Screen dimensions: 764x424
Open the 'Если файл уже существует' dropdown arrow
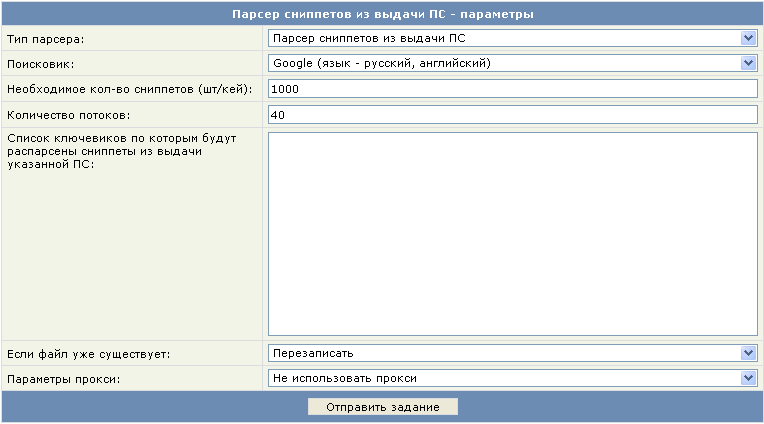748,353
